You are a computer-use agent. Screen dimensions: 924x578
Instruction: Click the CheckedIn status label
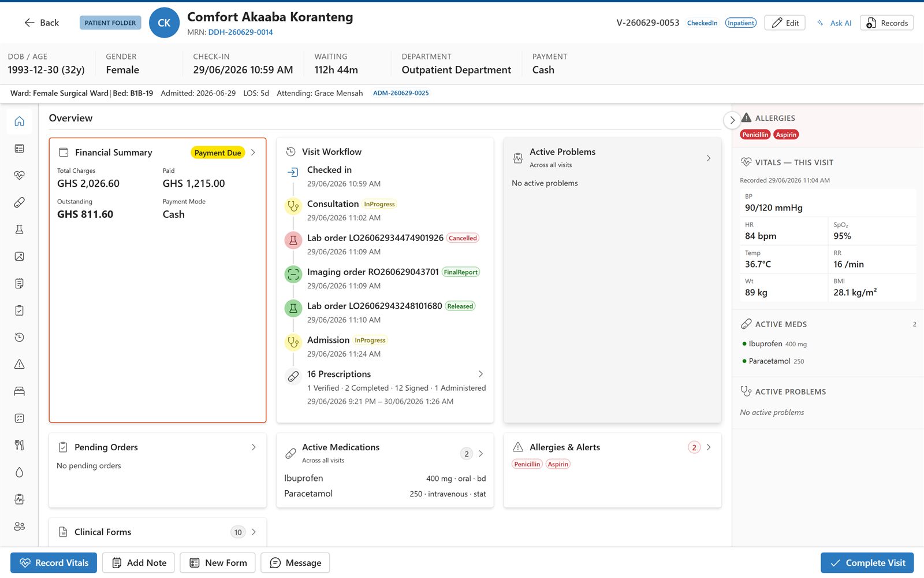(x=702, y=23)
